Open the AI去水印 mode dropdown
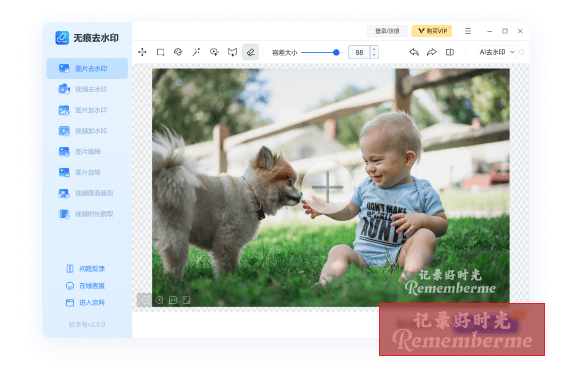Viewport: 565px width, 374px height. [x=497, y=52]
